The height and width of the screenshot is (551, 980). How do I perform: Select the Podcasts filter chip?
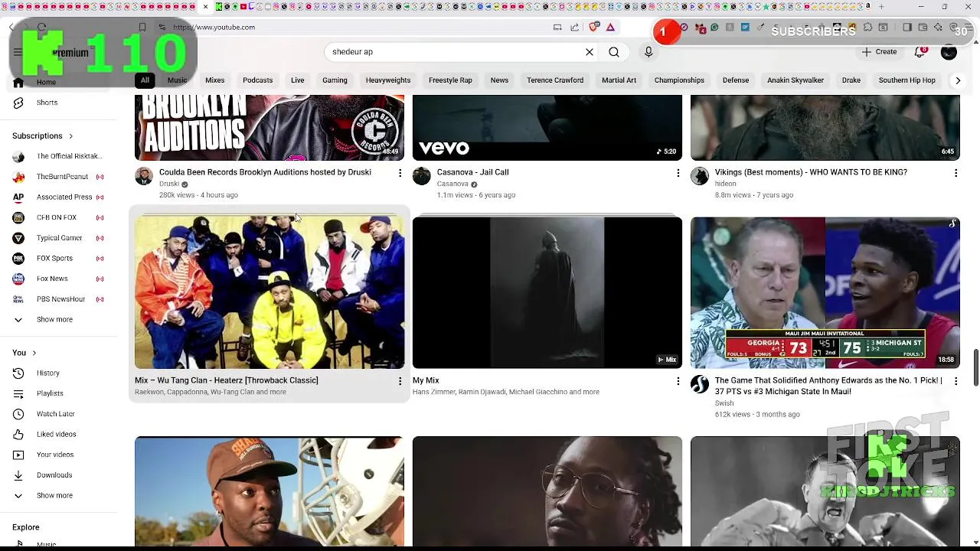(257, 80)
